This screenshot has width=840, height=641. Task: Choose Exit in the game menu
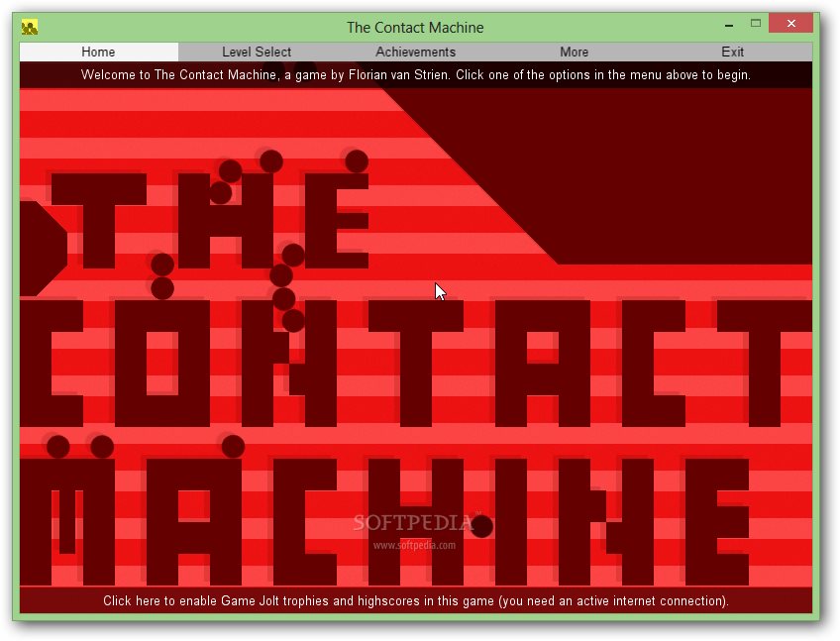pos(732,52)
